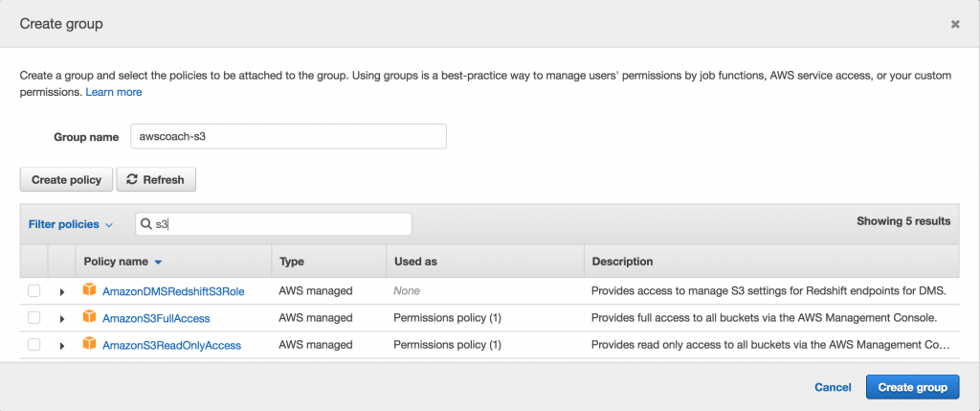Click AWS managed type in AmazonDMSRedshiftS3Role row
Viewport: 980px width, 411px height.
316,291
